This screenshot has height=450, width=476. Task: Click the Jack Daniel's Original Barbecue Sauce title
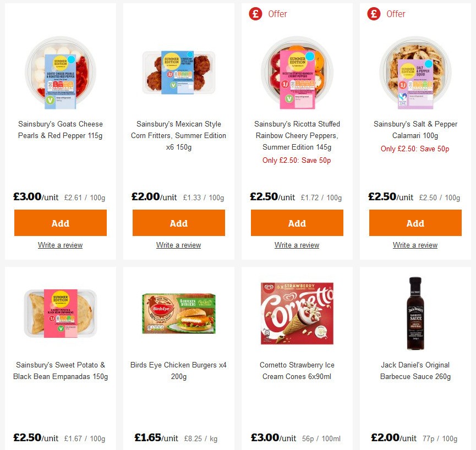pyautogui.click(x=415, y=371)
